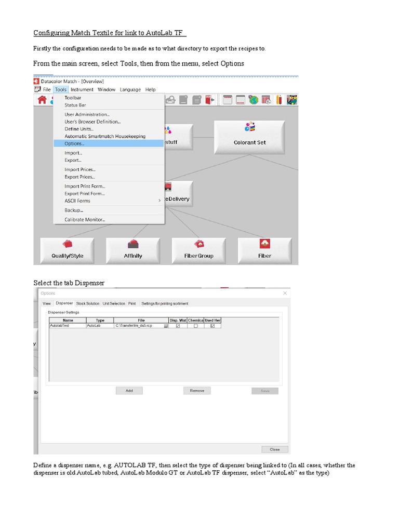Open the File menu
The width and height of the screenshot is (399, 532).
(x=47, y=89)
